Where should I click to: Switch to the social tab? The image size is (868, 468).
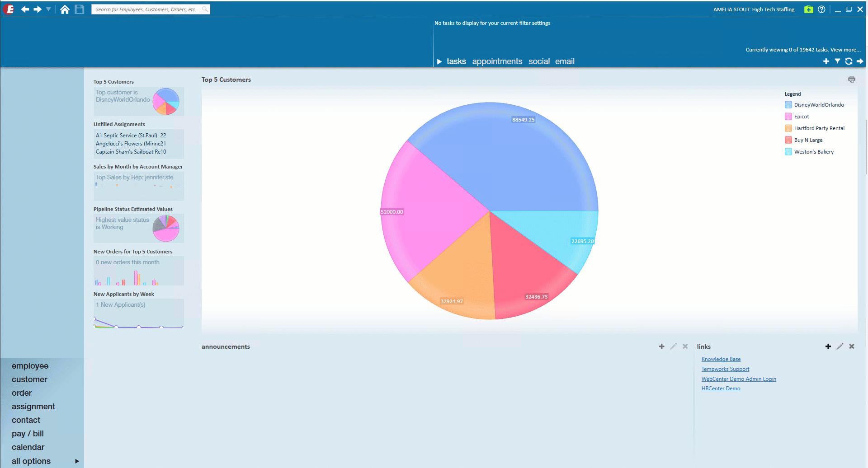coord(539,61)
